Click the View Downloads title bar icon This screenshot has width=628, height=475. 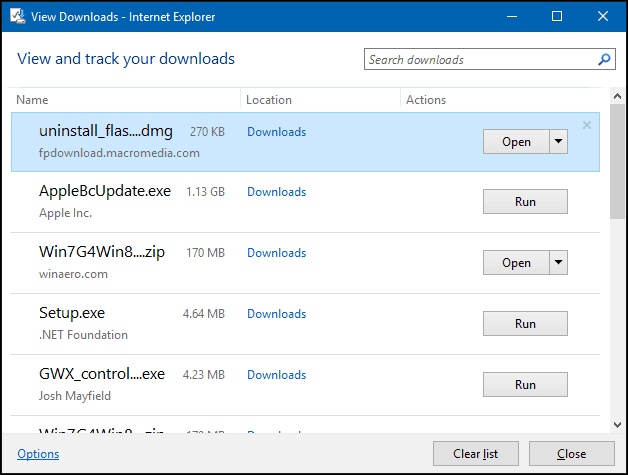18,16
